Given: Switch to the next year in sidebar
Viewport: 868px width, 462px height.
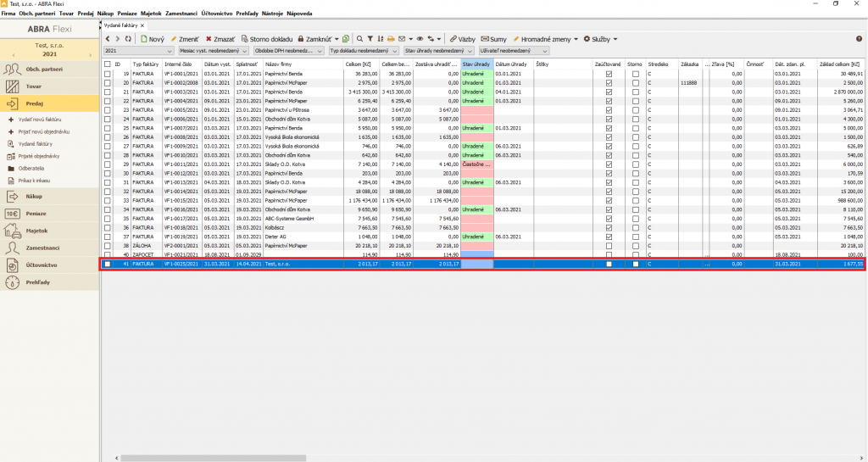Looking at the screenshot, I should pos(90,55).
